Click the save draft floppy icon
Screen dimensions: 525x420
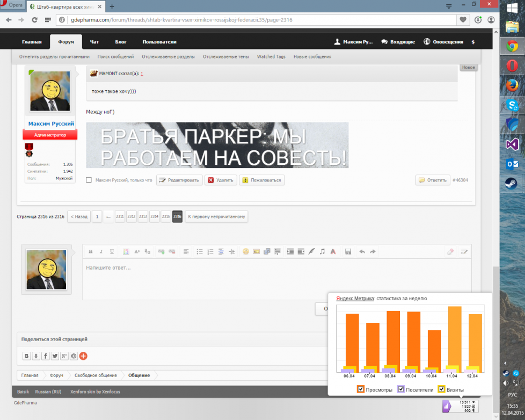click(348, 251)
